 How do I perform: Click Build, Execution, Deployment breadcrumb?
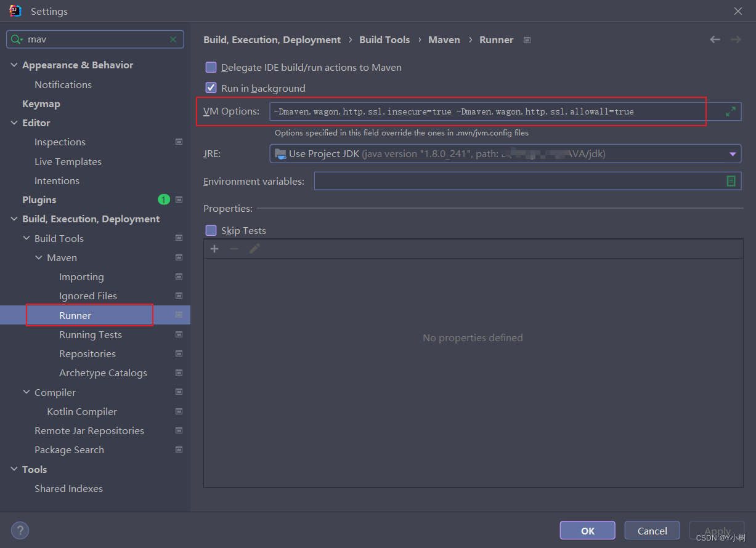pos(272,39)
